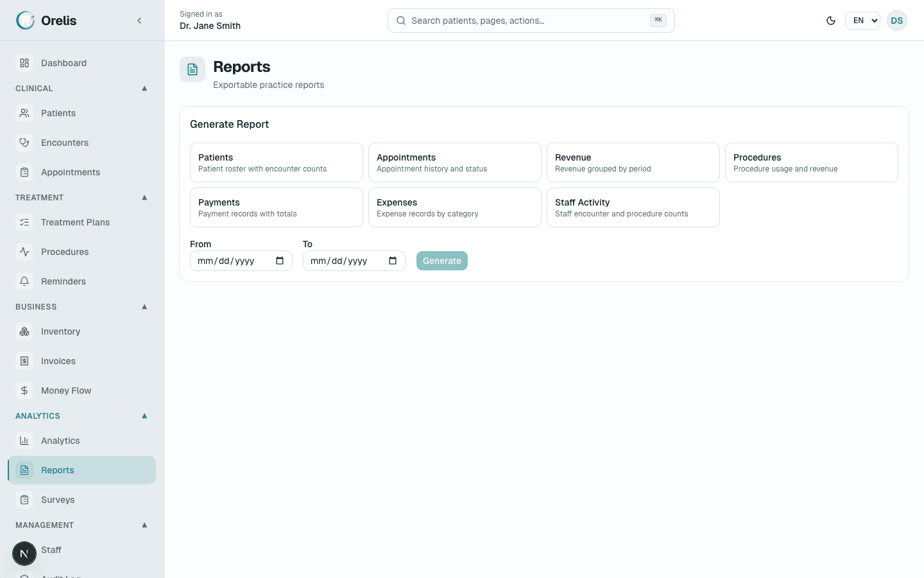Click the Reports document icon in sidebar
Viewport: 924px width, 578px height.
tap(24, 470)
